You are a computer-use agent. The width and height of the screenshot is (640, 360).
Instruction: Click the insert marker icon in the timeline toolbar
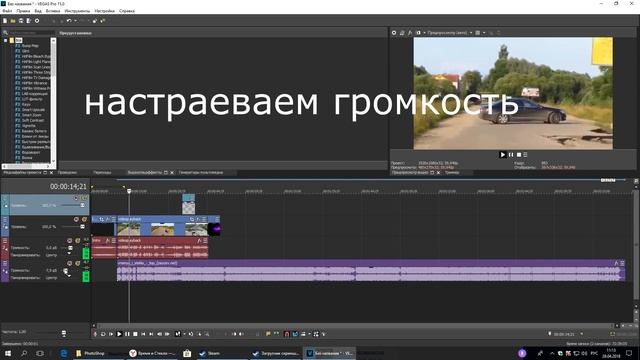(268, 334)
